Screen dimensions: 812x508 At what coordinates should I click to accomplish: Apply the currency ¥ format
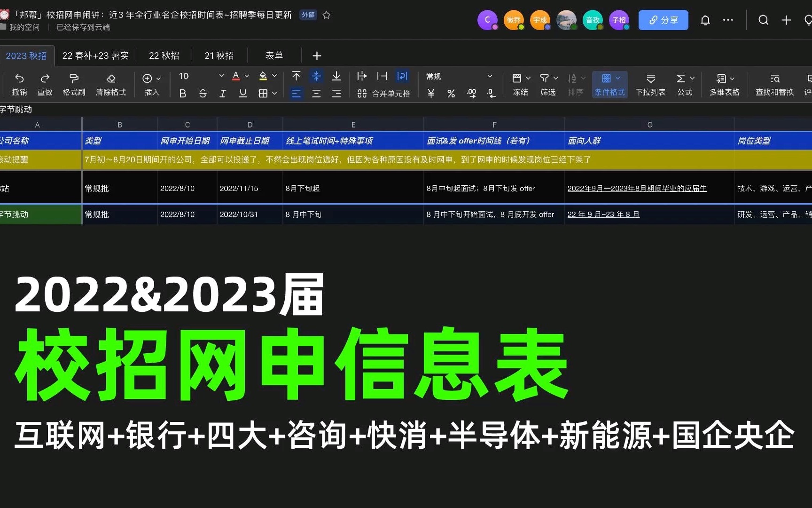(431, 94)
